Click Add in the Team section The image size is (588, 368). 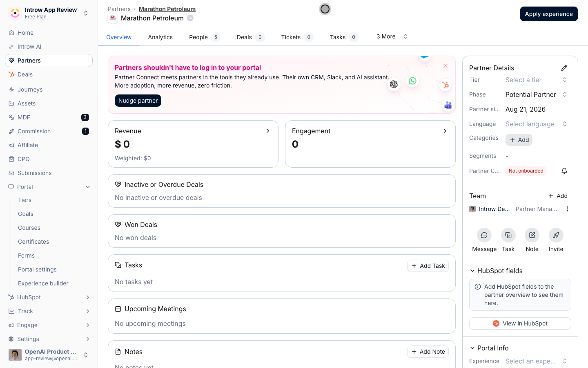coord(558,196)
